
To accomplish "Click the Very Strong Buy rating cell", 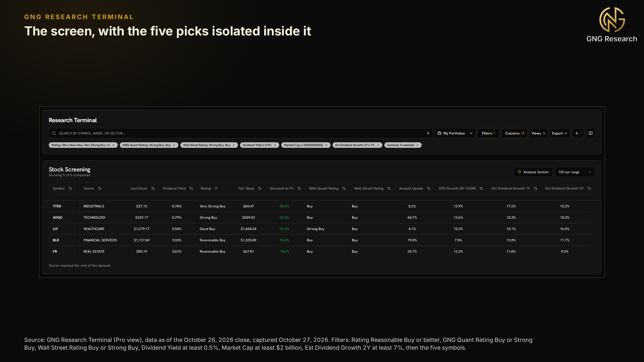I will click(213, 206).
